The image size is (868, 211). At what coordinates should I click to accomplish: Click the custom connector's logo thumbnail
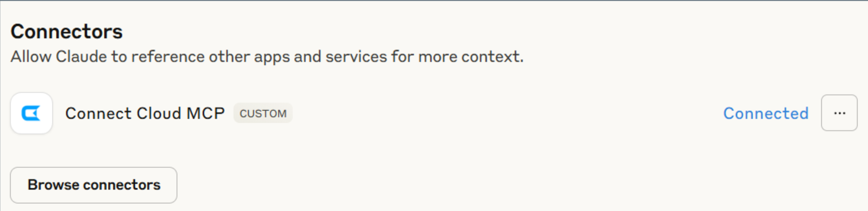(32, 113)
